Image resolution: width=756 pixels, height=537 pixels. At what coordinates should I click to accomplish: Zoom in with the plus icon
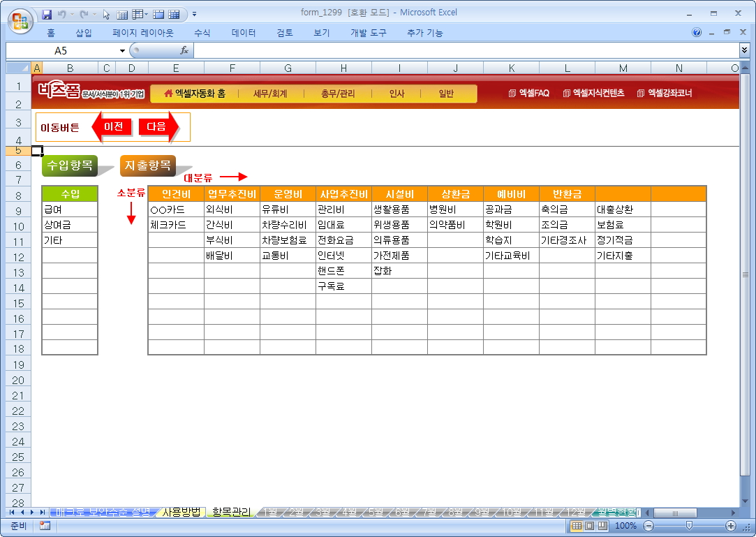[731, 526]
